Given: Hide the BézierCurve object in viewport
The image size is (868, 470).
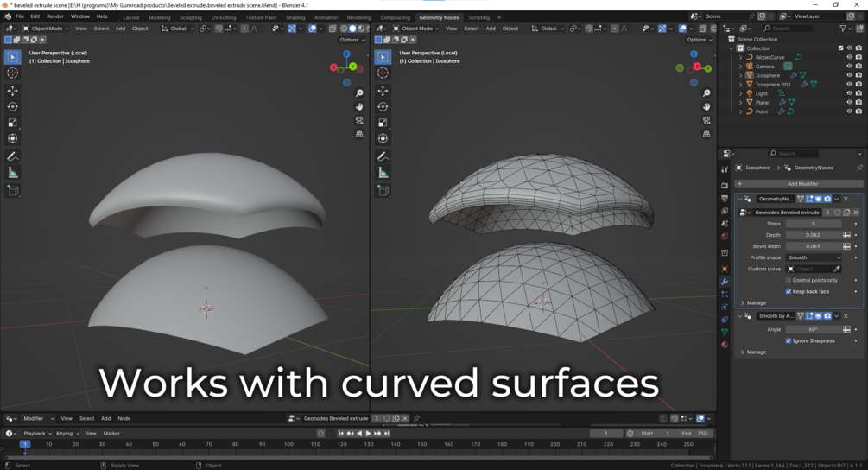Looking at the screenshot, I should click(x=849, y=57).
